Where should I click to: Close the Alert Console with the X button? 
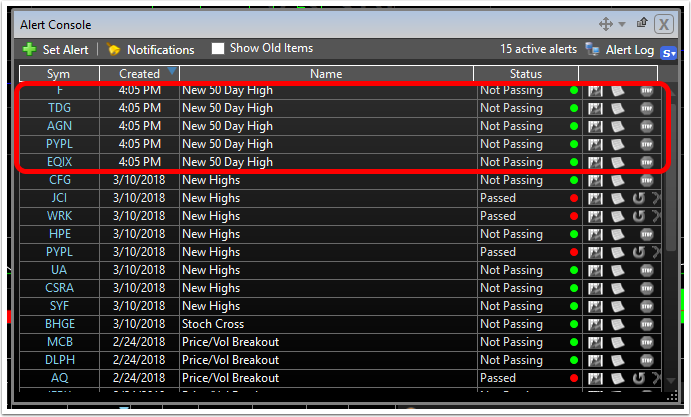664,24
